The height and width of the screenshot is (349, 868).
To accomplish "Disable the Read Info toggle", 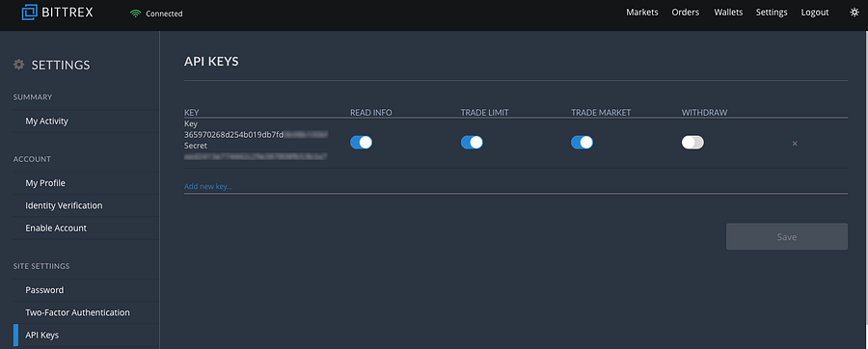I will [x=361, y=142].
